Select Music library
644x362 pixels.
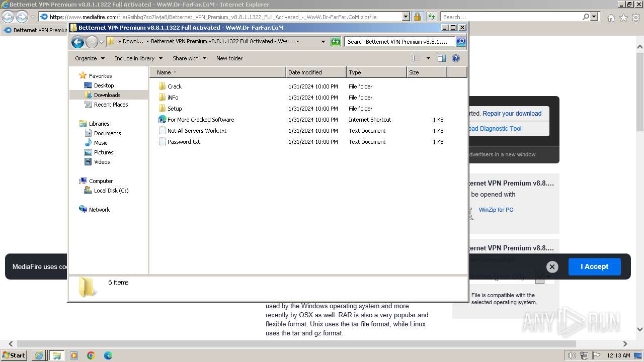click(96, 143)
